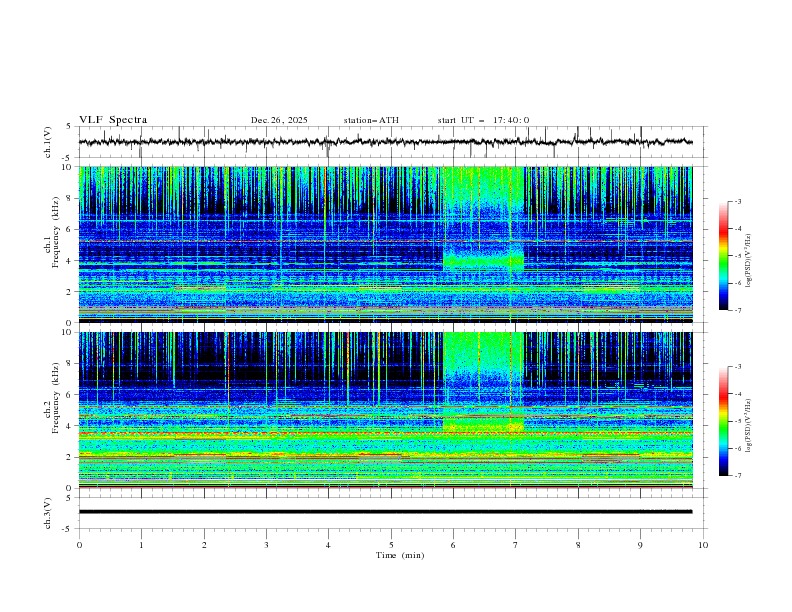Click the "-7" tick on ch.1 colorbar
This screenshot has width=792, height=612.
(738, 310)
